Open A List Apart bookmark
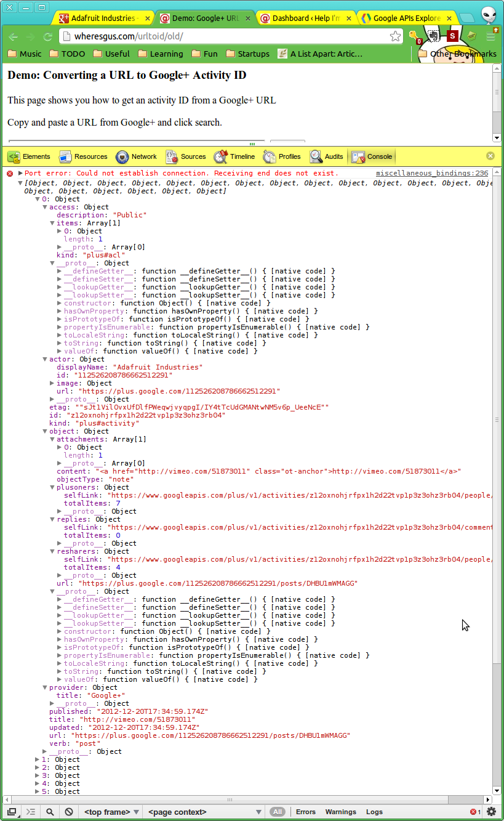The image size is (504, 821). click(320, 54)
